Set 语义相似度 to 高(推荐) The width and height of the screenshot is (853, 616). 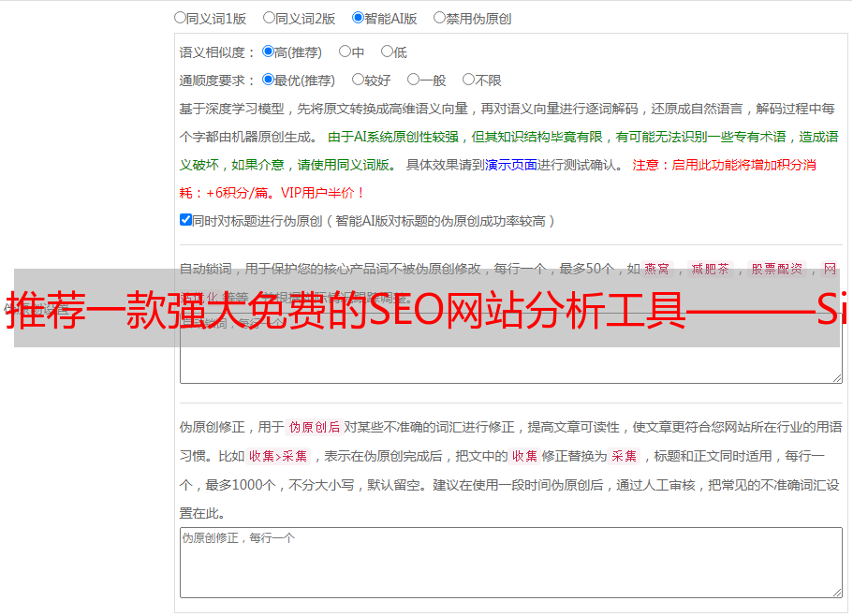268,51
